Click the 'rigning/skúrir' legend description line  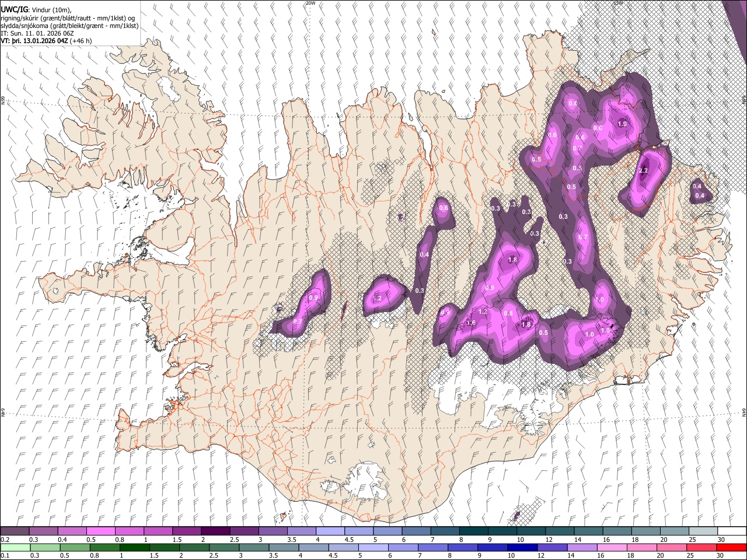click(68, 18)
